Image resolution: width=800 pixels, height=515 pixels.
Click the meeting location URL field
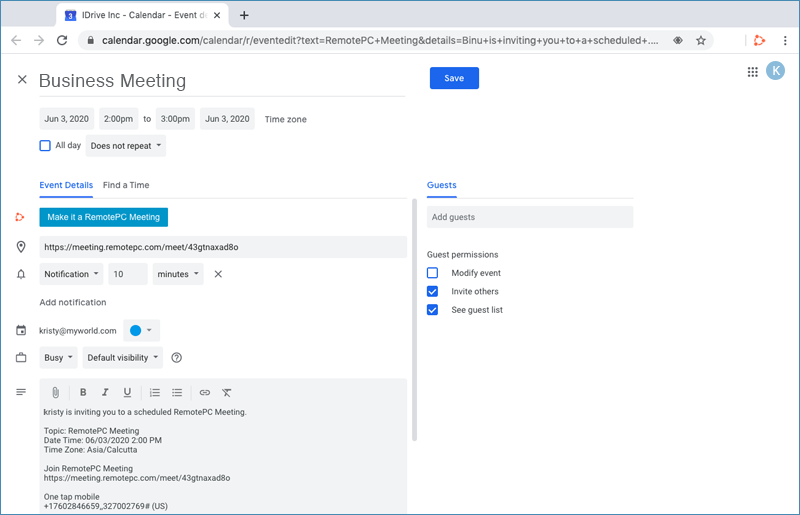click(223, 247)
